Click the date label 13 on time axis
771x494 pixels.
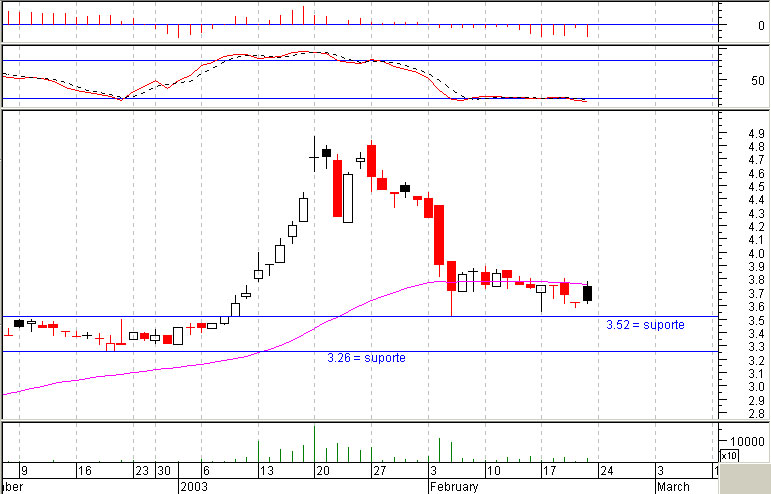coord(267,471)
